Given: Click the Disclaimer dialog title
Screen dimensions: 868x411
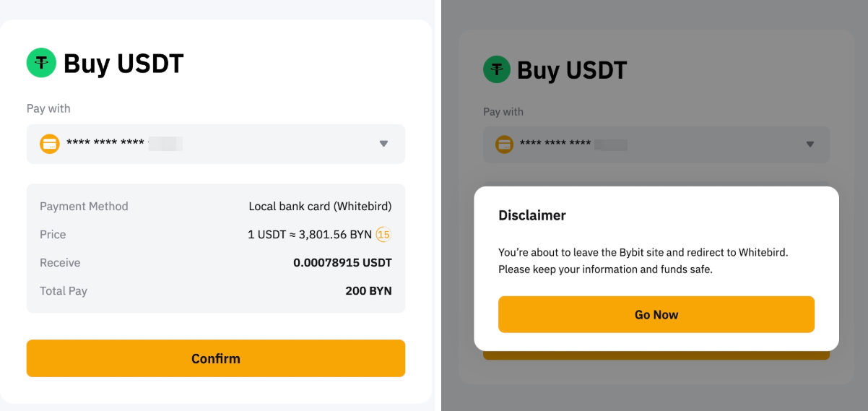Looking at the screenshot, I should [x=532, y=215].
